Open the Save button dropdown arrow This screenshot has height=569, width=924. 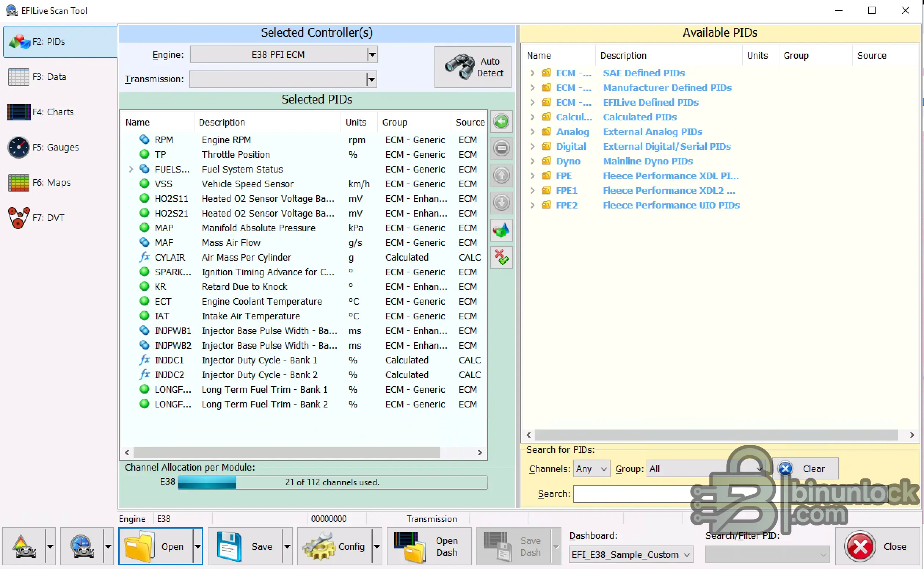pos(287,546)
